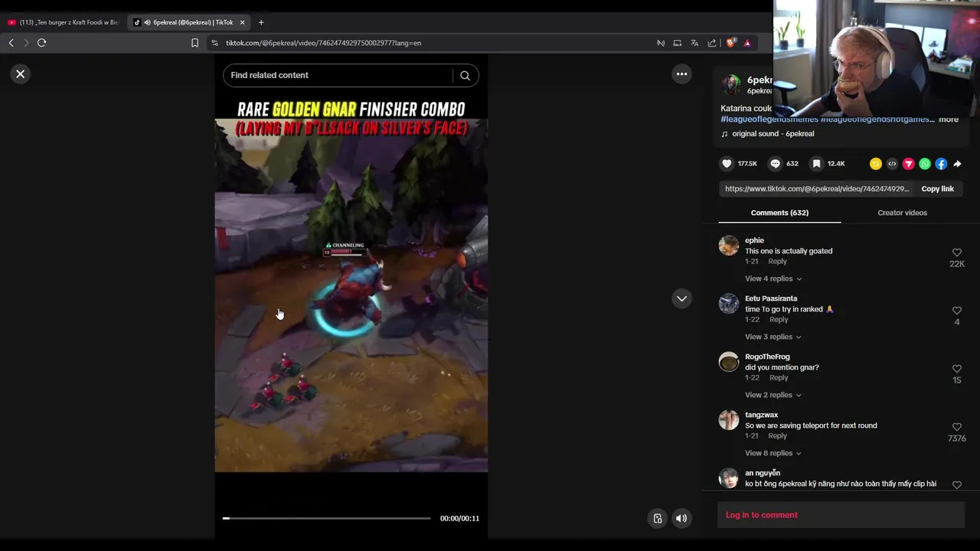Click the search magnifier in related content bar
The height and width of the screenshot is (551, 980).
coord(465,75)
